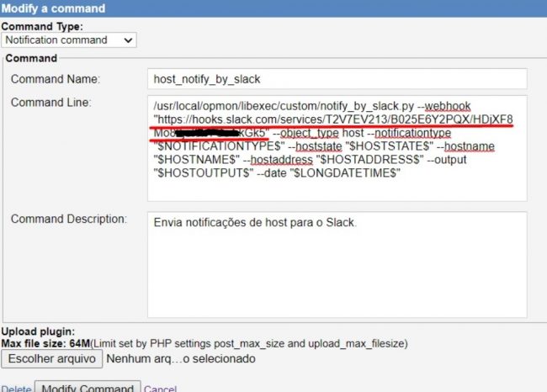Click "$HOSTSTATE$" in the command line
The image size is (547, 392).
click(385, 146)
